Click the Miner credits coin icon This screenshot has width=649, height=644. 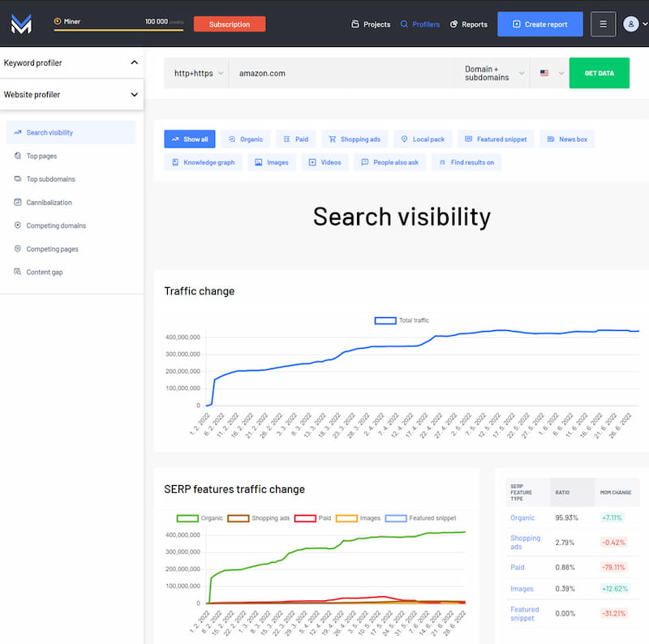[58, 21]
